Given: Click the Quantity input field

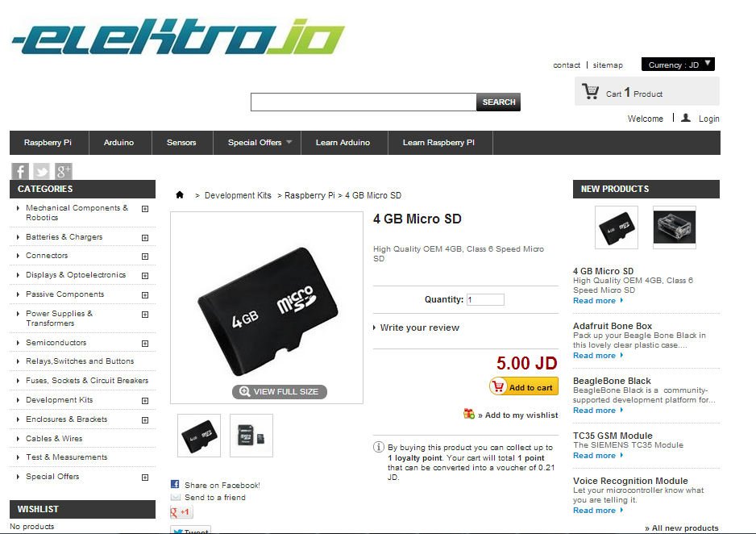Looking at the screenshot, I should (485, 299).
